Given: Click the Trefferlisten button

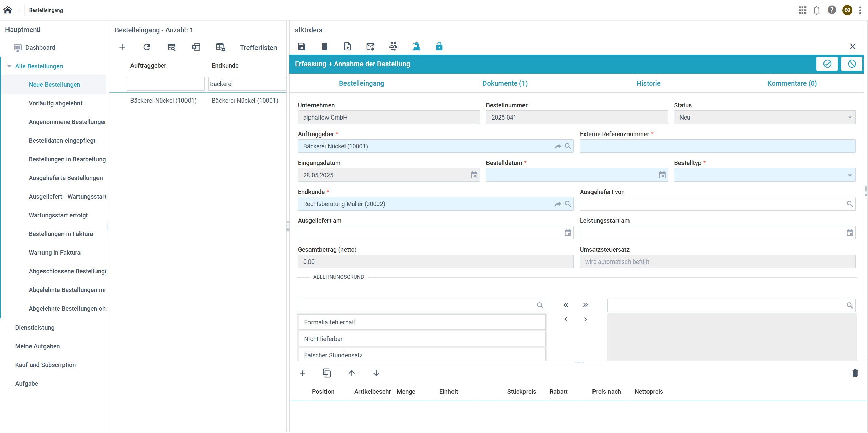Looking at the screenshot, I should 258,47.
